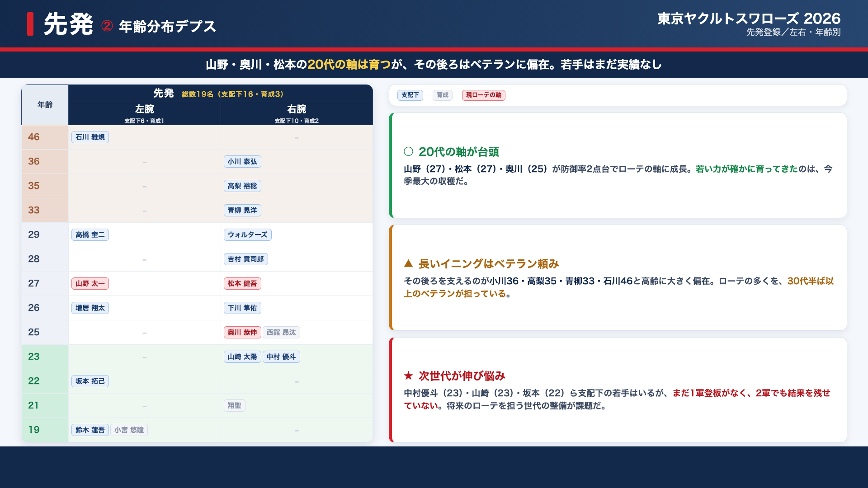Click the red 松本 健吾 tag
The image size is (868, 488).
[242, 284]
